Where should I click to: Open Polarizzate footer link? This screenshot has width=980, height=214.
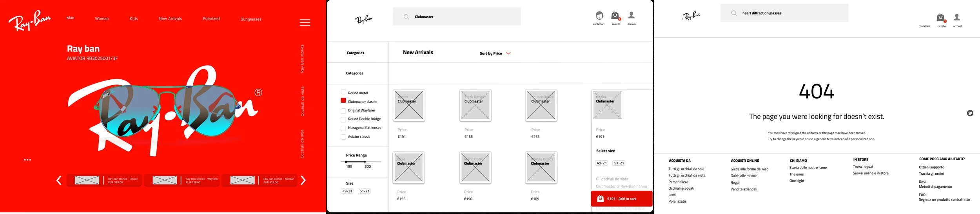point(677,201)
